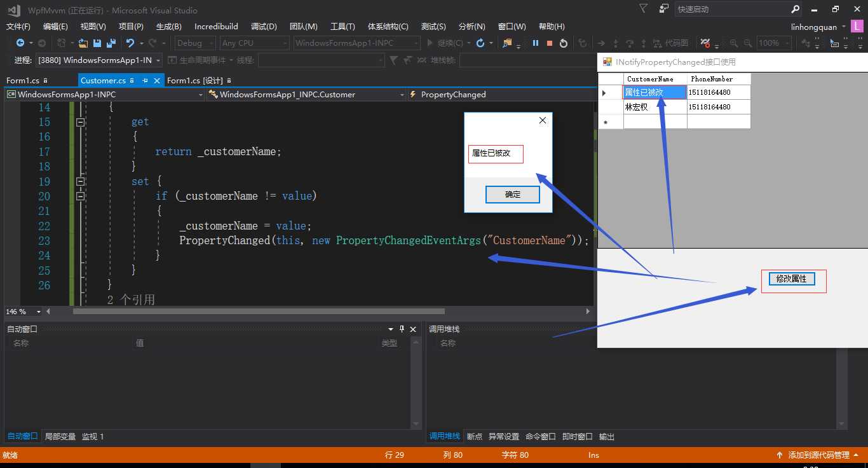Close the Autos window panel

coord(413,329)
